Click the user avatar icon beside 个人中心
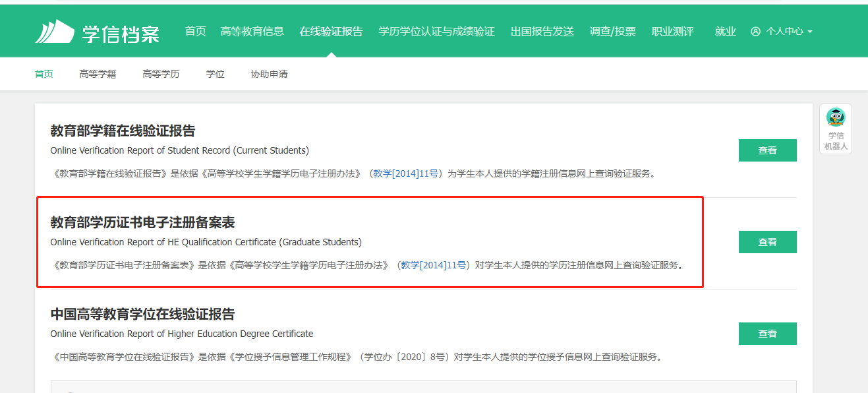Viewport: 868px width, 393px height. 755,32
